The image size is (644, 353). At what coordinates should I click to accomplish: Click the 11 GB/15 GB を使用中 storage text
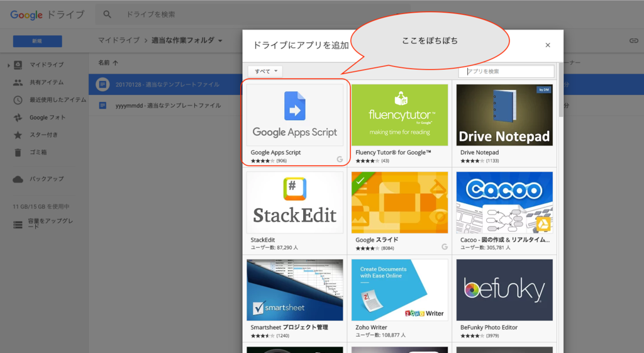pos(41,207)
